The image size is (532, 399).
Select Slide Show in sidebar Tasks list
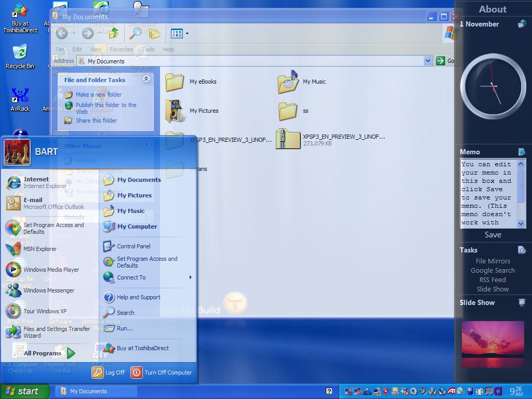point(493,289)
